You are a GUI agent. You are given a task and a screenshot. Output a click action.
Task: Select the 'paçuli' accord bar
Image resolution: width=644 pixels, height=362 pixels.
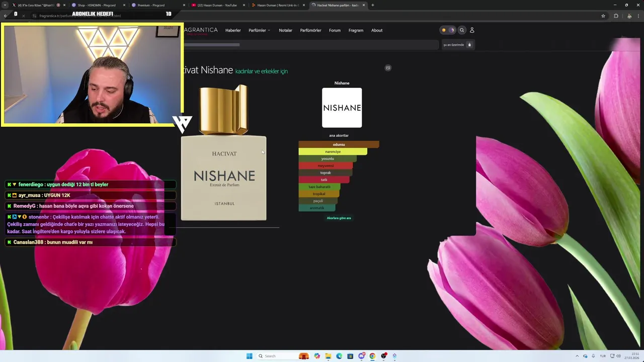coord(318,201)
